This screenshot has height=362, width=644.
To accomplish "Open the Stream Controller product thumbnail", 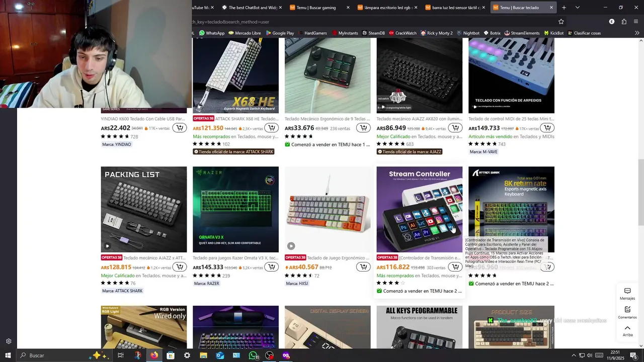I will 419,209.
